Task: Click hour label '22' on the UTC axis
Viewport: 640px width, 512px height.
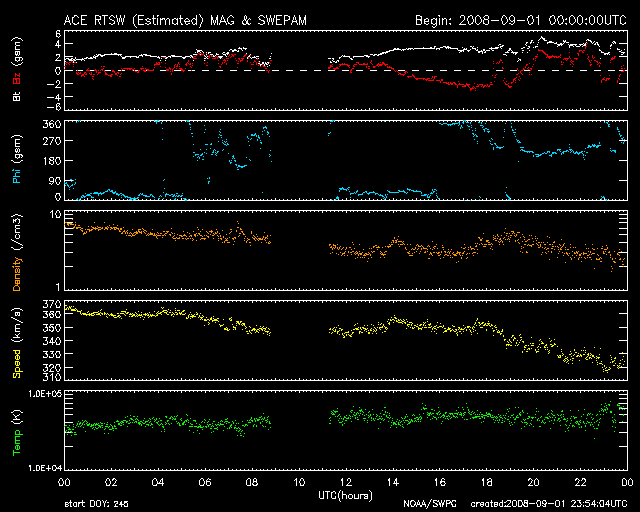Action: point(580,482)
